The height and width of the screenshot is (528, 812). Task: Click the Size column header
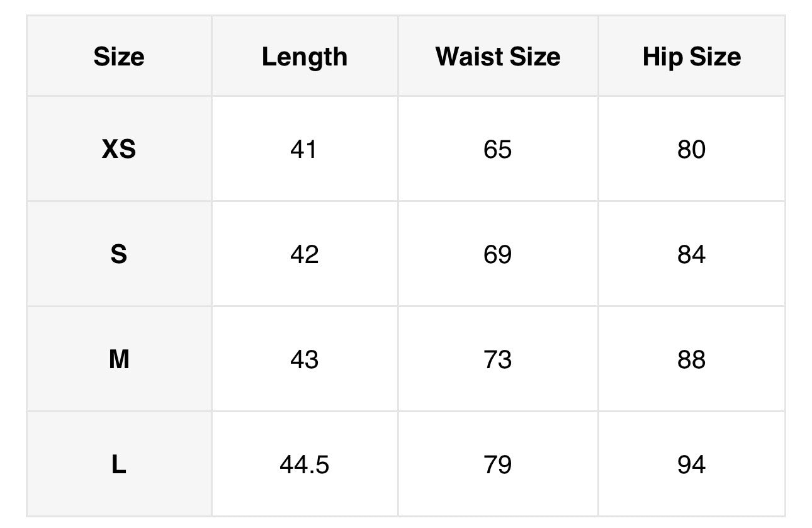119,57
